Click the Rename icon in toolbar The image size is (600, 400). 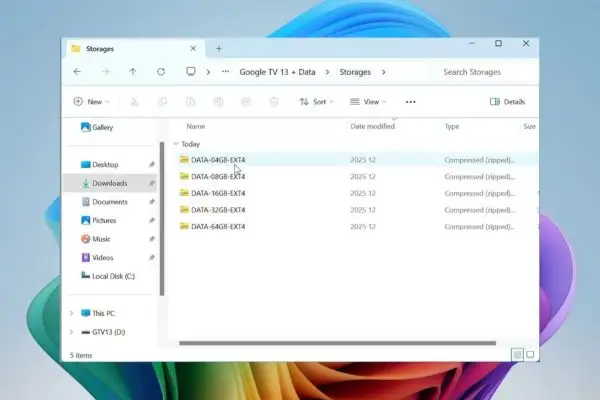coord(218,102)
